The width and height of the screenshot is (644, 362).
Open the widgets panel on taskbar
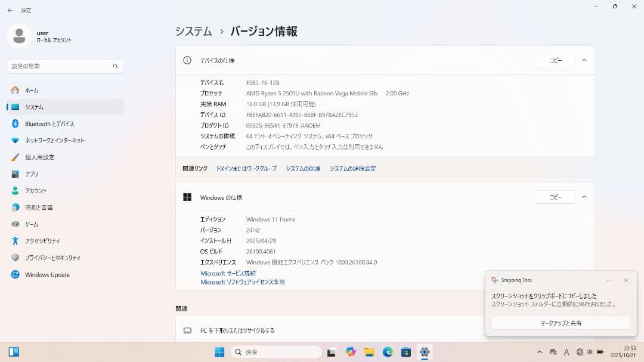click(14, 352)
